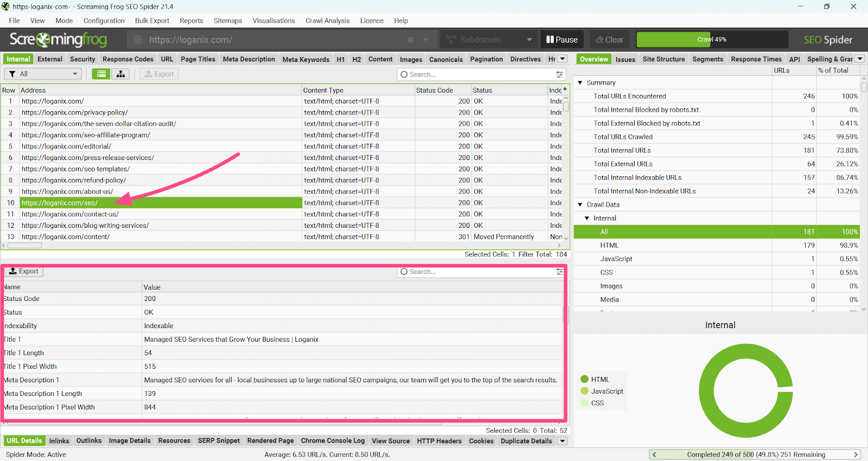Image resolution: width=868 pixels, height=461 pixels.
Task: Select HTML row in Crawl Data
Action: tap(716, 245)
